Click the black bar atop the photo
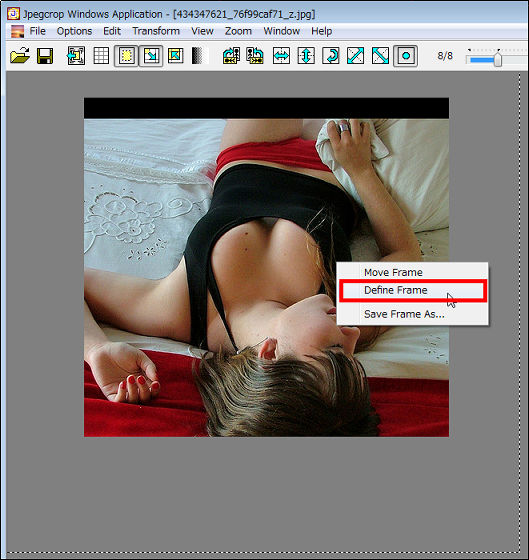 click(x=266, y=108)
